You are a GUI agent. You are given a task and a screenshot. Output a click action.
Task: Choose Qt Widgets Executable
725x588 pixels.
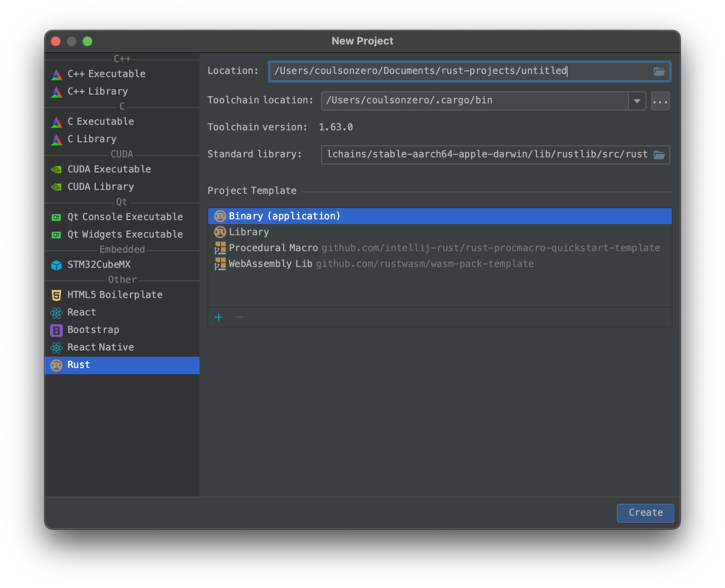pyautogui.click(x=125, y=234)
